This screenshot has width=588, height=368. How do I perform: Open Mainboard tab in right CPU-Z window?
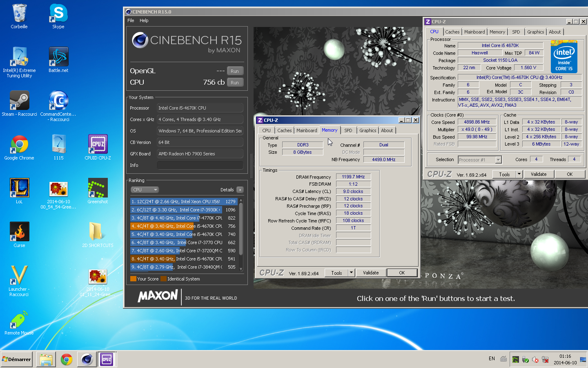tap(474, 32)
